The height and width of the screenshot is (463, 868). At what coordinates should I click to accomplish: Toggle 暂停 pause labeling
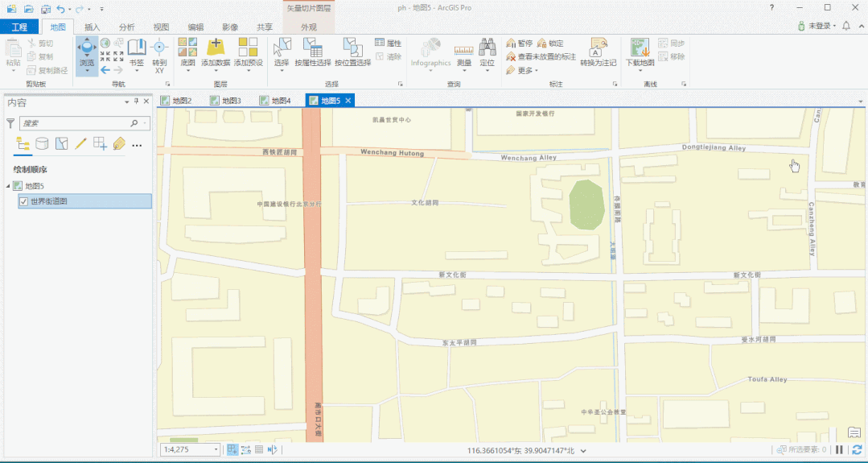click(x=519, y=43)
